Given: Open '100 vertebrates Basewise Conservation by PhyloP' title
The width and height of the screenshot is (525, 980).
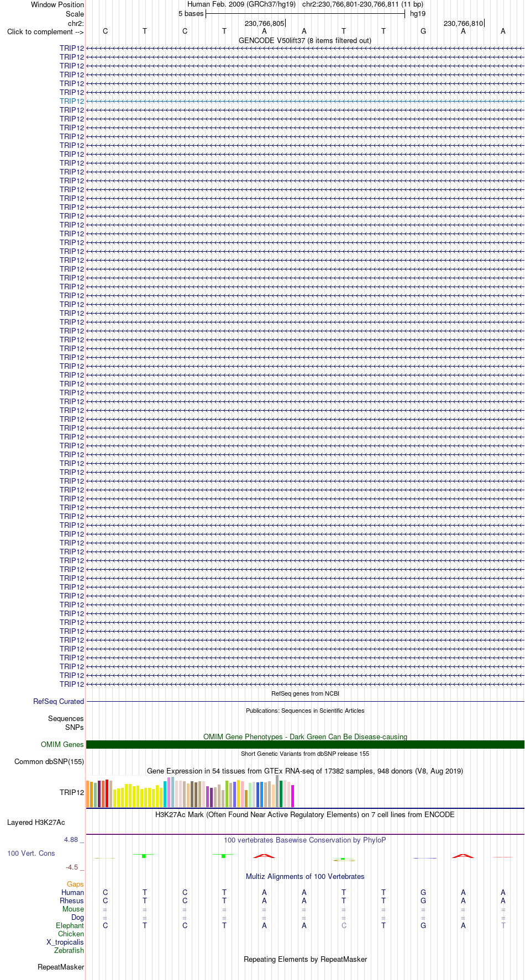Looking at the screenshot, I should point(305,840).
